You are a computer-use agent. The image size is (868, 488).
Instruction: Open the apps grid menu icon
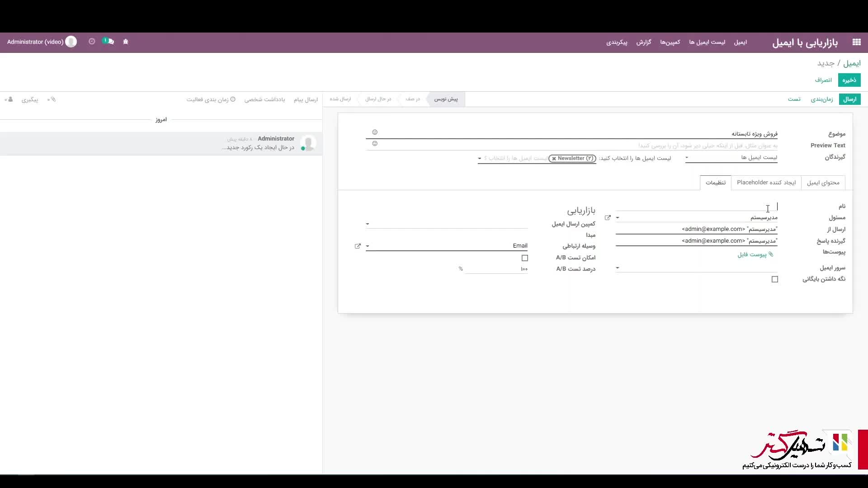click(x=856, y=42)
